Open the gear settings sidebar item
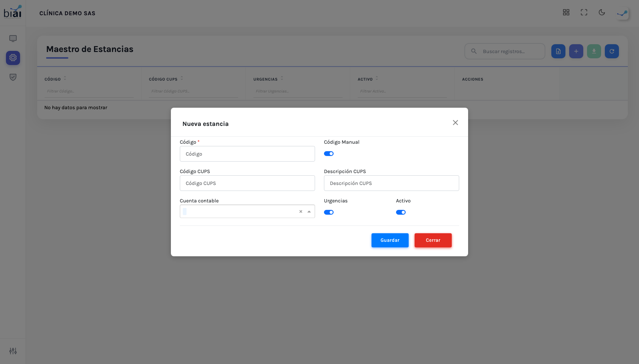 click(x=13, y=58)
